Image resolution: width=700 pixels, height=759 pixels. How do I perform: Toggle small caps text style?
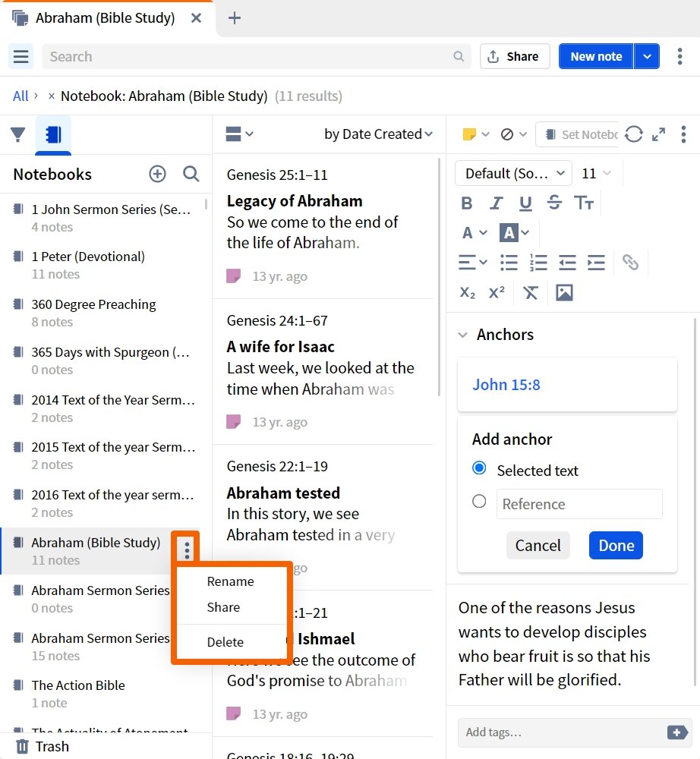coord(583,203)
